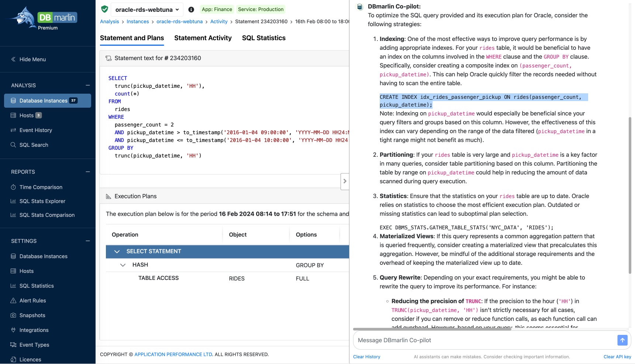Click the DBmarlin logo
Screen dimensions: 635x364
[x=44, y=18]
